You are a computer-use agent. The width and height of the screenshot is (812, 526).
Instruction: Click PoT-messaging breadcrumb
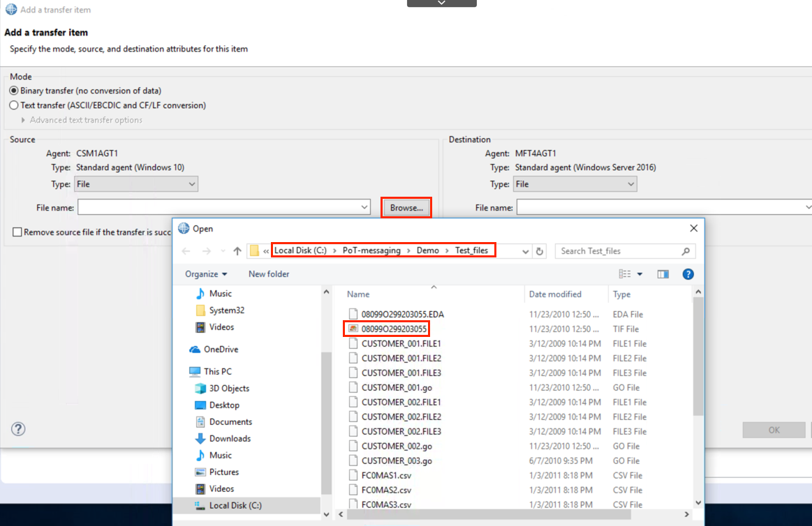pyautogui.click(x=371, y=250)
